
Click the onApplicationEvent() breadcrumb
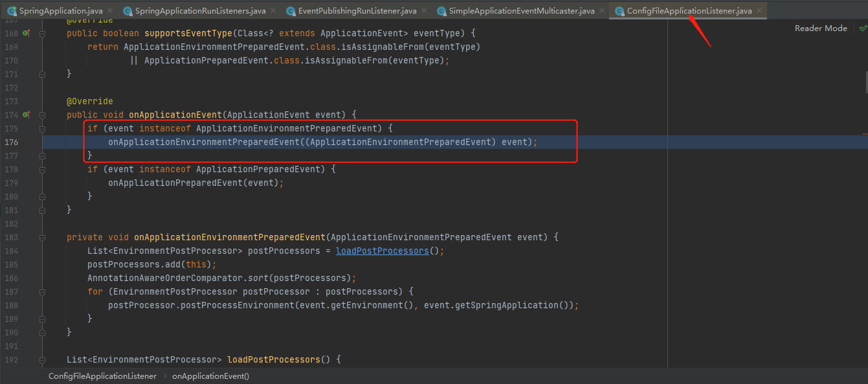point(210,376)
